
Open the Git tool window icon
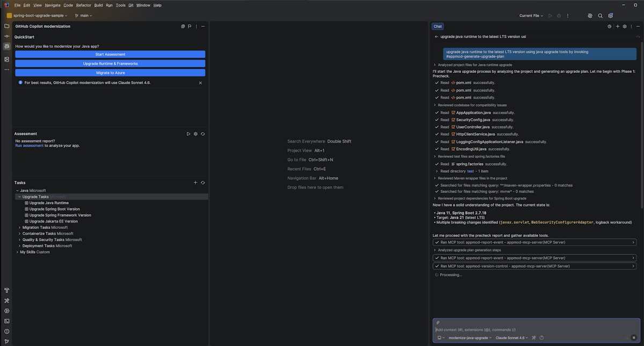coord(6,341)
